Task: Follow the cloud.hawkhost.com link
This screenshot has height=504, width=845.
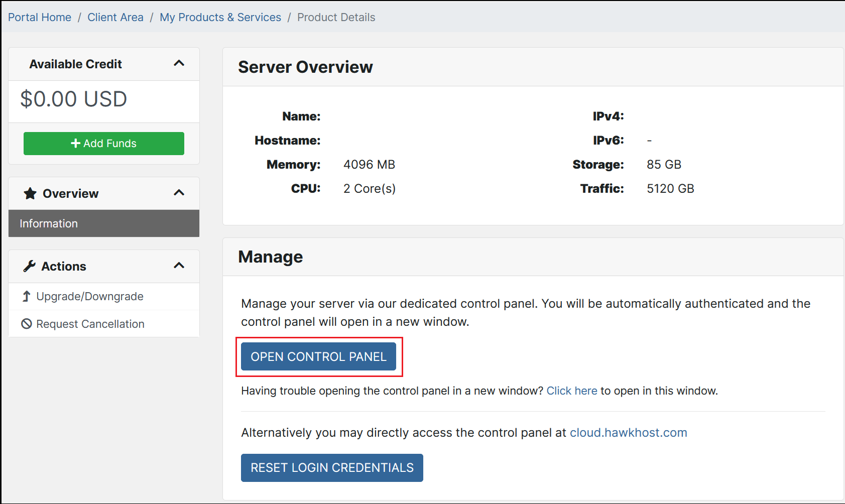Action: coord(628,433)
